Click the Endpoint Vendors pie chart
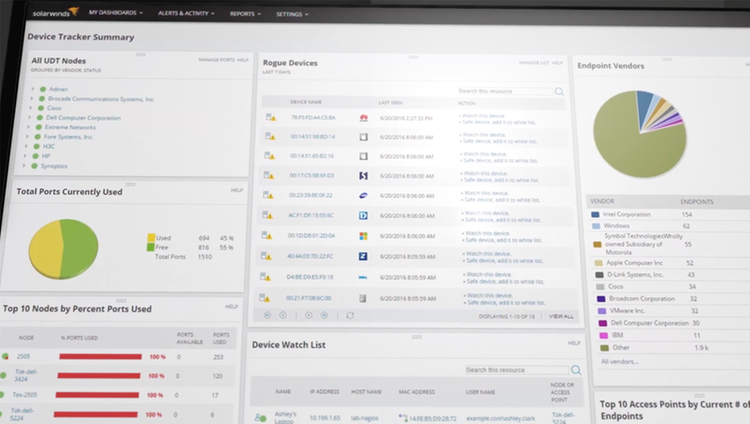This screenshot has width=750, height=424. tap(640, 134)
